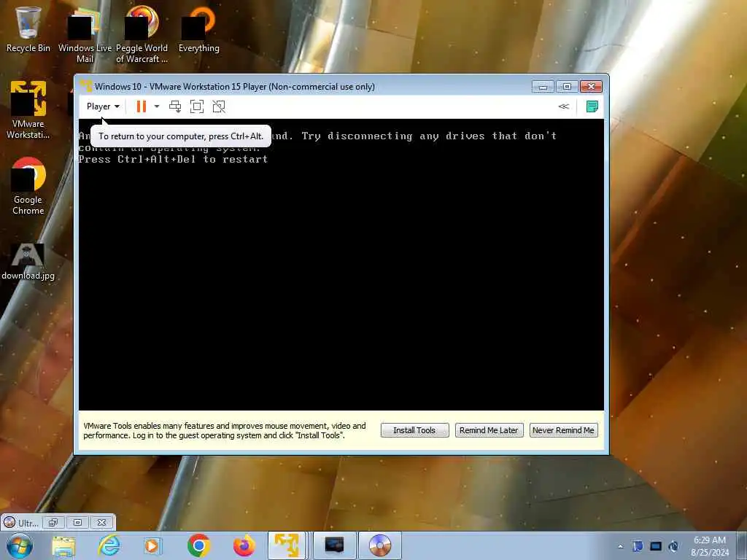Launch Internet Explorer from the taskbar
Screen dimensions: 747x560
109,545
